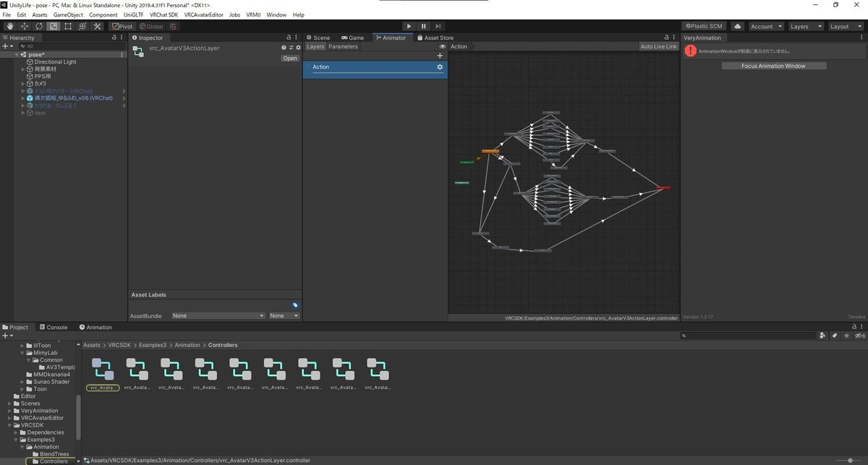Select the Rotate tool

(38, 26)
